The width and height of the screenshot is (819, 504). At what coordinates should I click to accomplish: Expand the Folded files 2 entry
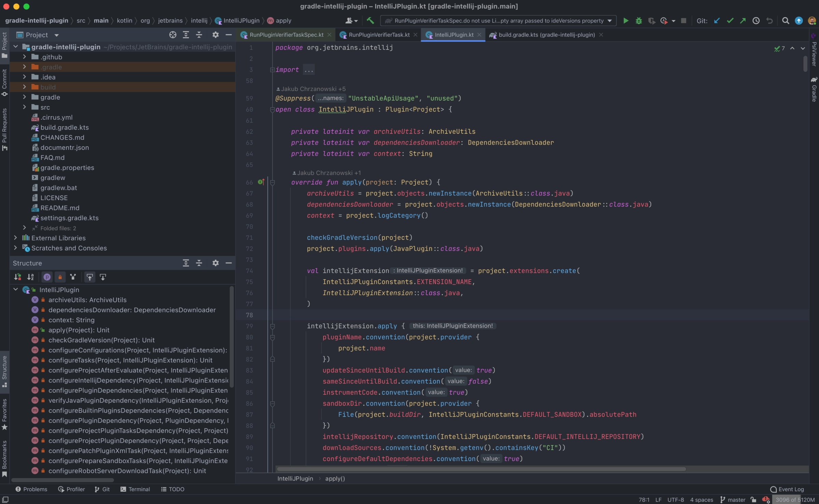[24, 227]
